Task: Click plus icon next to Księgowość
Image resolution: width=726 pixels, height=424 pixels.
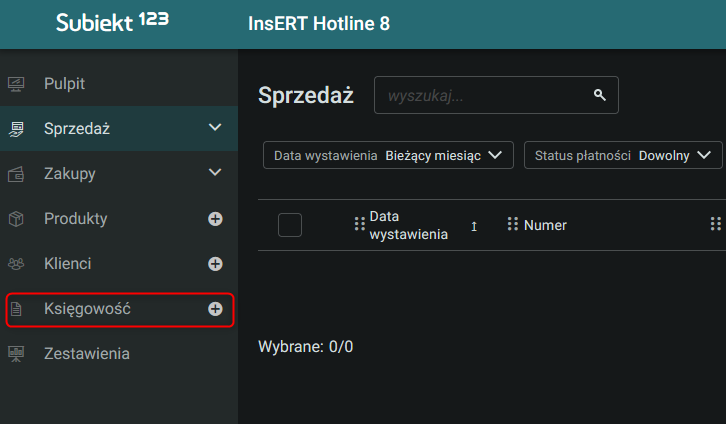Action: coord(215,309)
